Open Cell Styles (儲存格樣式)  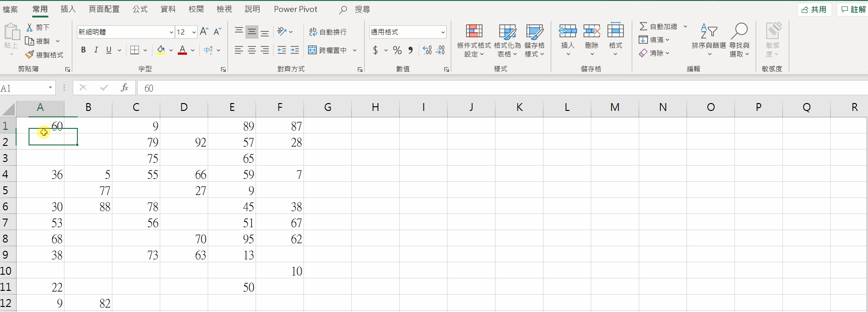click(535, 40)
